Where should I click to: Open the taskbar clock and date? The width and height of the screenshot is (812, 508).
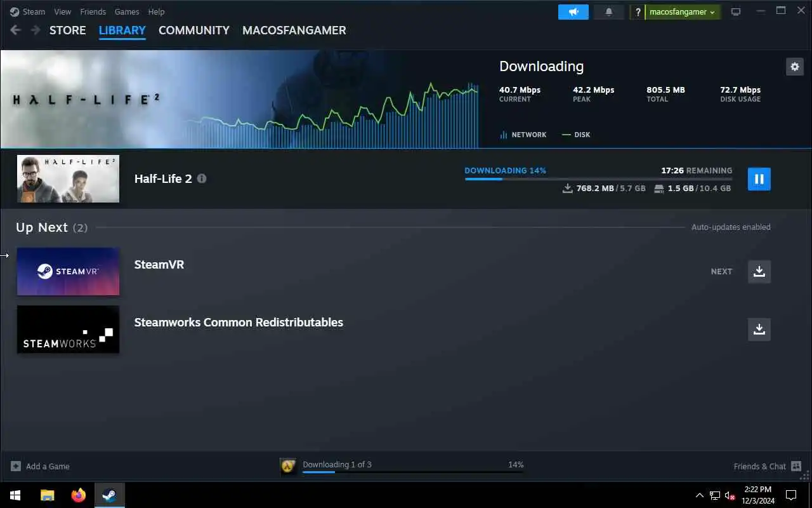point(758,495)
